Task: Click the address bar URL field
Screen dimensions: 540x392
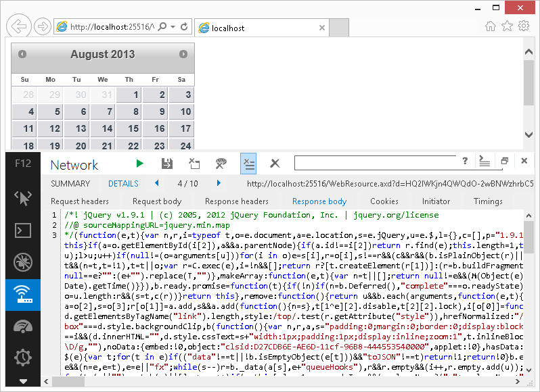Action: [112, 27]
